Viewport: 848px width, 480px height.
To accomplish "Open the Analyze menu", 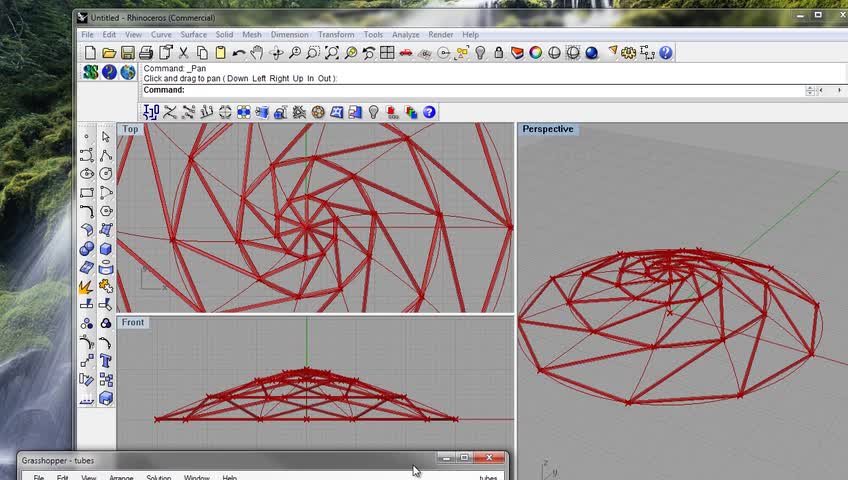I will click(406, 35).
